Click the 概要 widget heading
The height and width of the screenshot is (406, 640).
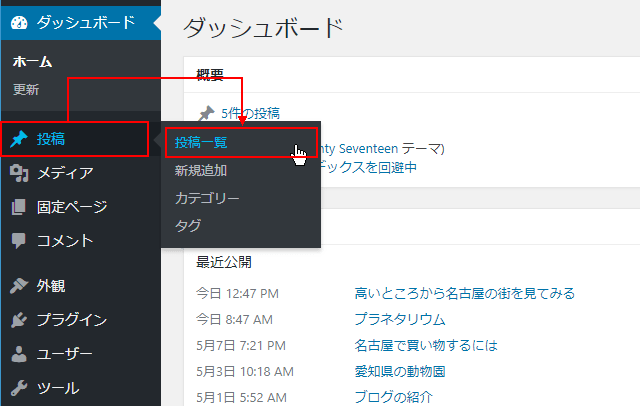click(x=210, y=75)
